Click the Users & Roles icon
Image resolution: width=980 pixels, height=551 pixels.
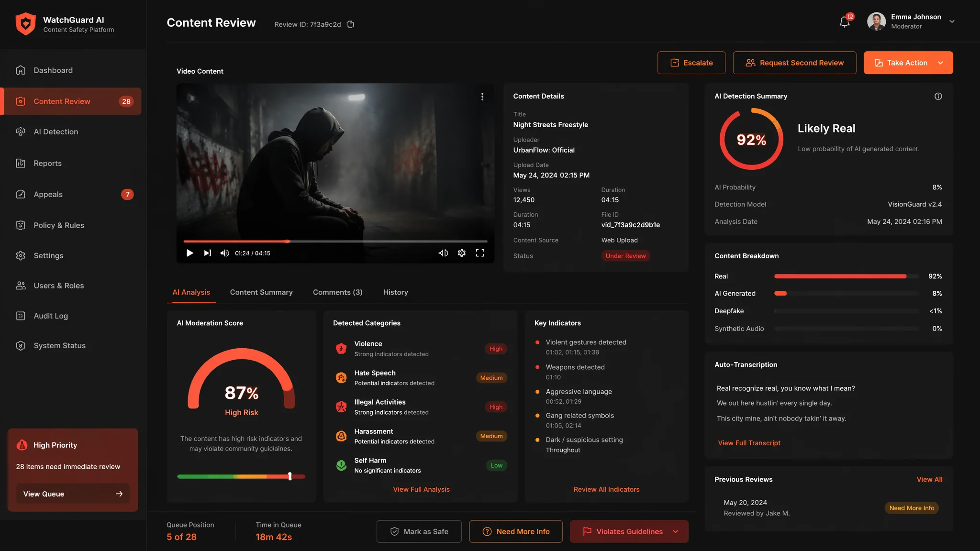pos(21,286)
